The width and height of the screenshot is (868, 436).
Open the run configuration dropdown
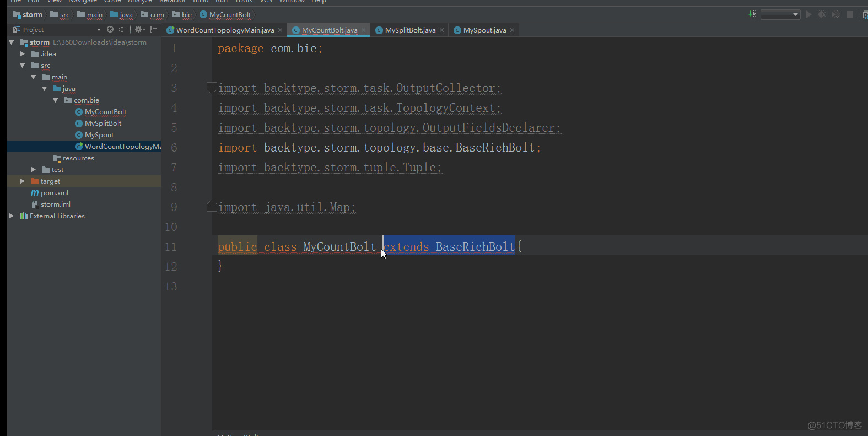click(780, 15)
